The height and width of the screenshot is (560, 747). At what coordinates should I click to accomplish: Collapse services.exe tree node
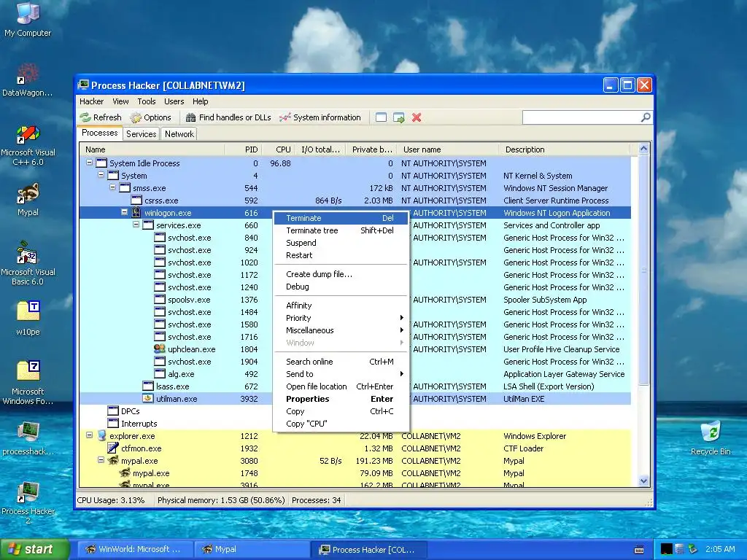pos(136,225)
